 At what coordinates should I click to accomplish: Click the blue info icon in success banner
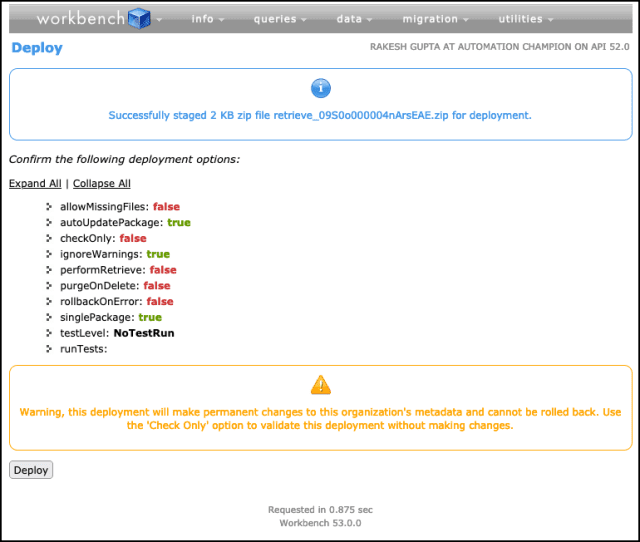[321, 89]
